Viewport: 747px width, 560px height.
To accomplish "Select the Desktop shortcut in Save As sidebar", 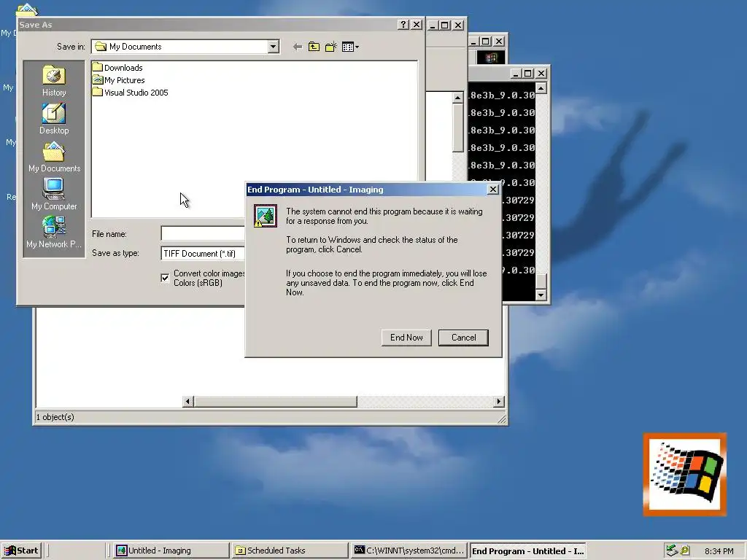I will coord(54,119).
